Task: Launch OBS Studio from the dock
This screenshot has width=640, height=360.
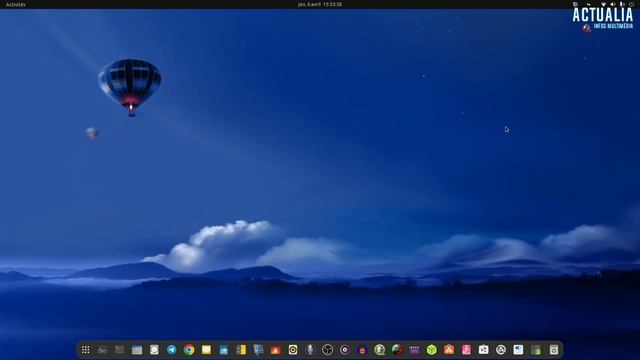Action: point(328,350)
